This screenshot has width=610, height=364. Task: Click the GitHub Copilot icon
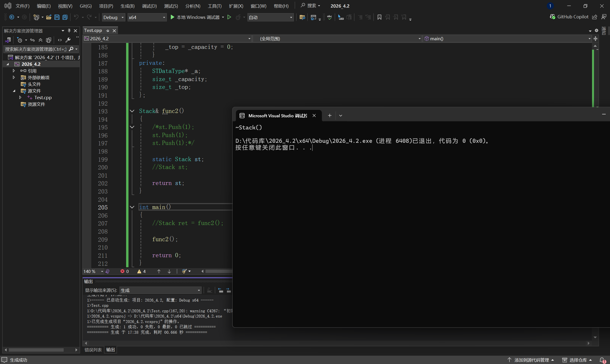552,17
